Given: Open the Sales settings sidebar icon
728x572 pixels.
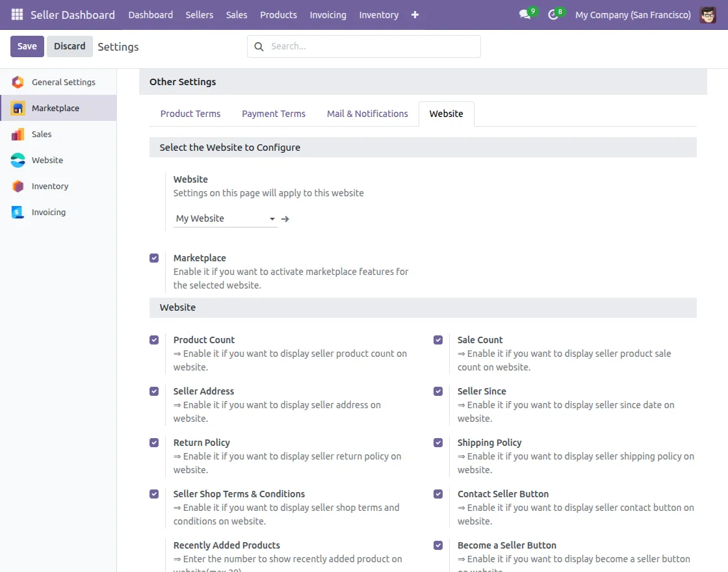Looking at the screenshot, I should [x=18, y=134].
